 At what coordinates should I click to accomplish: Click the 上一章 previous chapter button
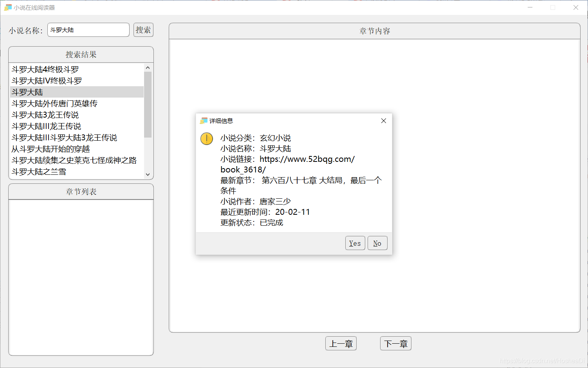[x=341, y=343]
